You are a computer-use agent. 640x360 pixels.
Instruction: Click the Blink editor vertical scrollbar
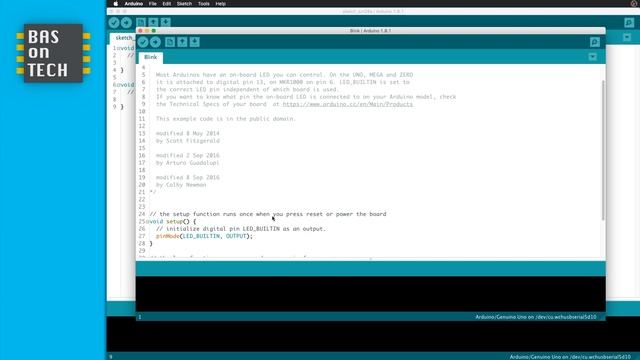pyautogui.click(x=603, y=151)
